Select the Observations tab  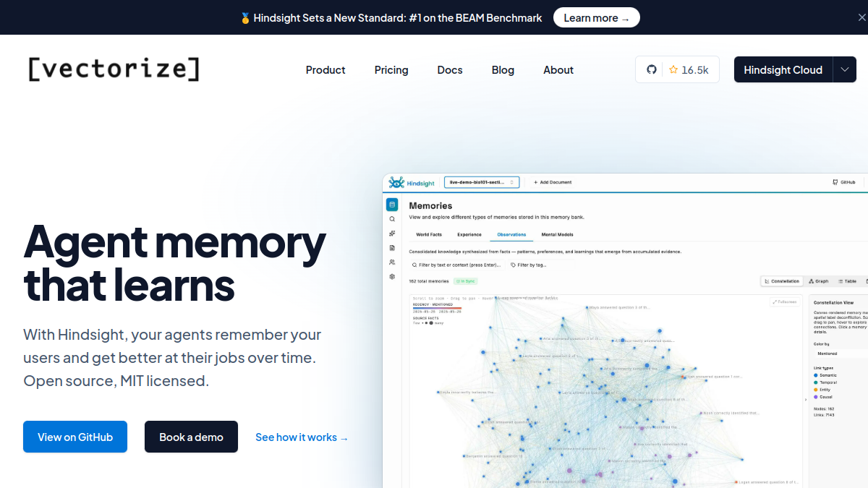tap(511, 235)
